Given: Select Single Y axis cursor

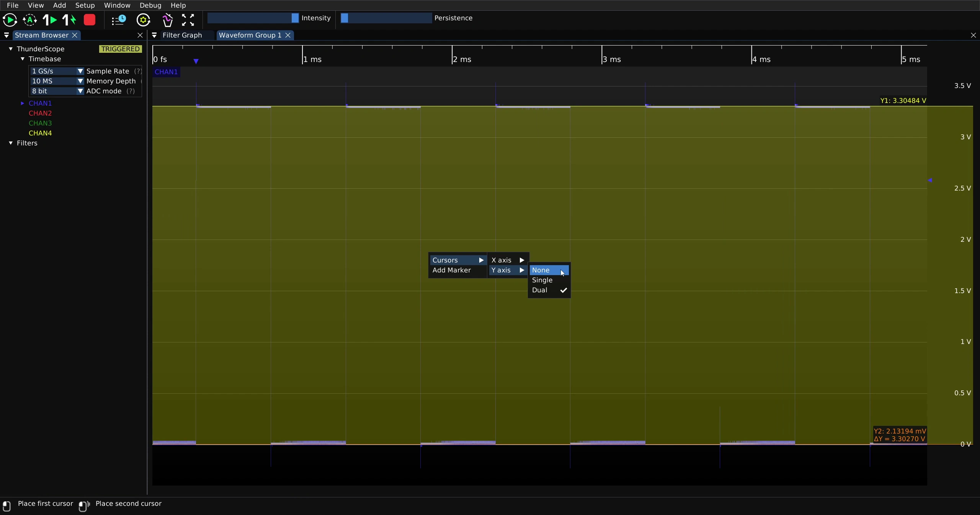Looking at the screenshot, I should click(549, 280).
